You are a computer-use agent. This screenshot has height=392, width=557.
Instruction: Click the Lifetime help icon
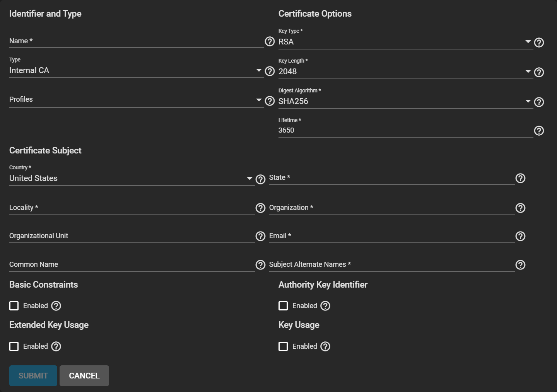[539, 131]
